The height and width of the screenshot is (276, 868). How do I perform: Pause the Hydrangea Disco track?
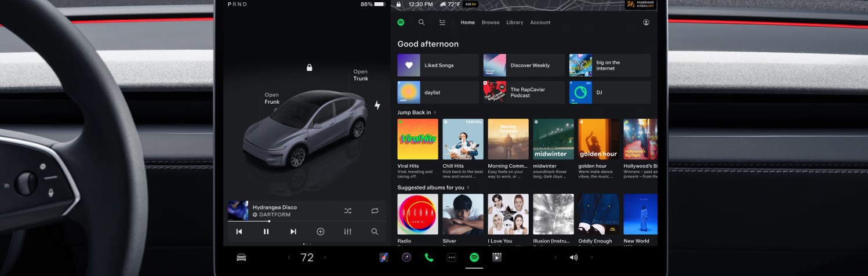point(266,231)
